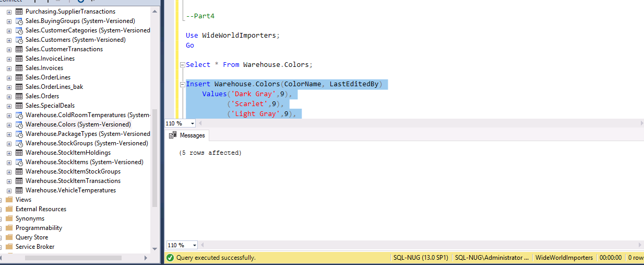Open the results pane zoom 110 % dropdown

(195, 245)
